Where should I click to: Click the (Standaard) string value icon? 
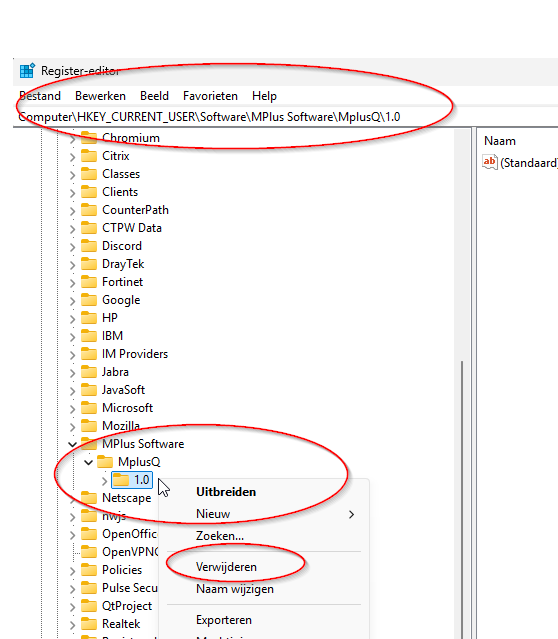tap(490, 162)
